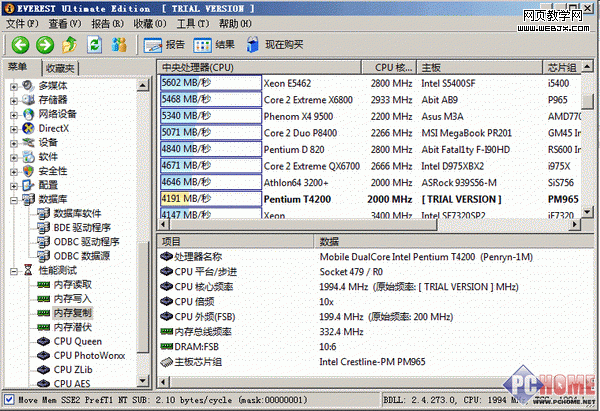Click the 报告 toolbar button
The image size is (600, 411).
[164, 44]
